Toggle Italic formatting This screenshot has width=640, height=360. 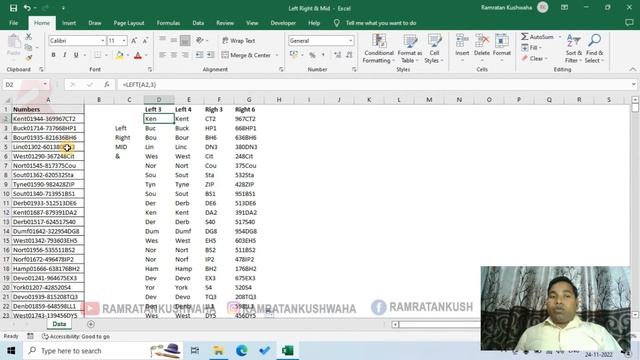pos(64,55)
